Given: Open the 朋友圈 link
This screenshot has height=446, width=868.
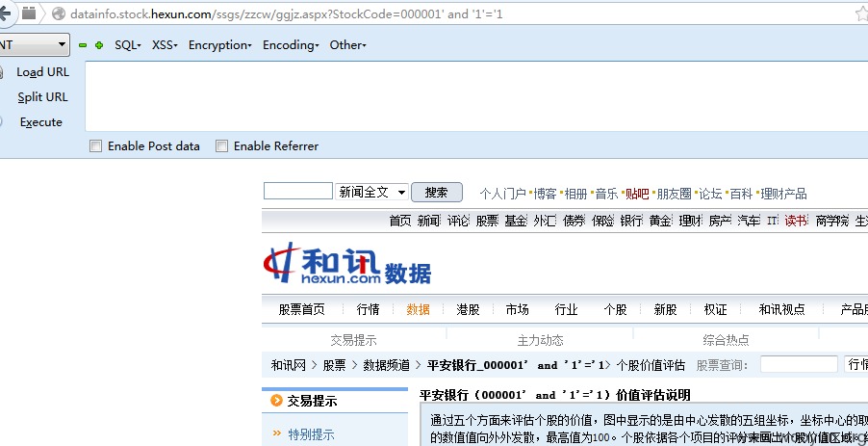Looking at the screenshot, I should pyautogui.click(x=675, y=194).
